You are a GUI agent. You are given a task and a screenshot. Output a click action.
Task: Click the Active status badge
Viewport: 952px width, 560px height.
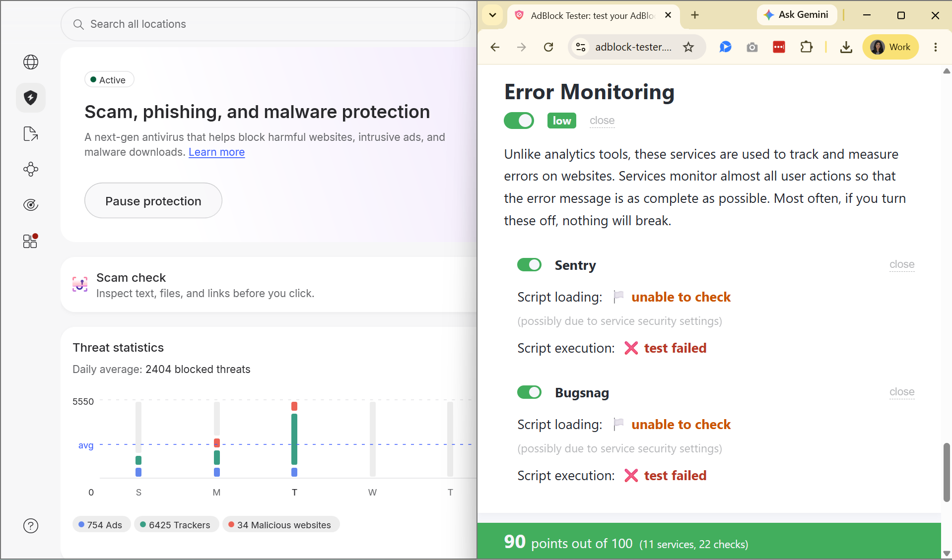109,80
